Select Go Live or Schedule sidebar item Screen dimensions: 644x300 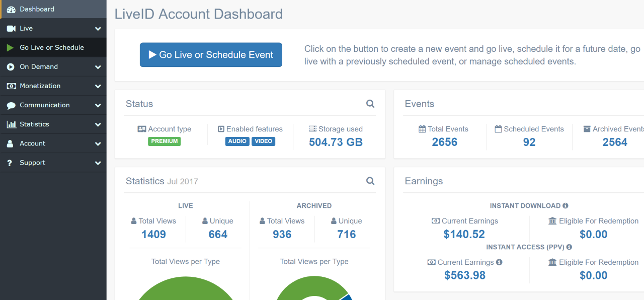tap(51, 48)
